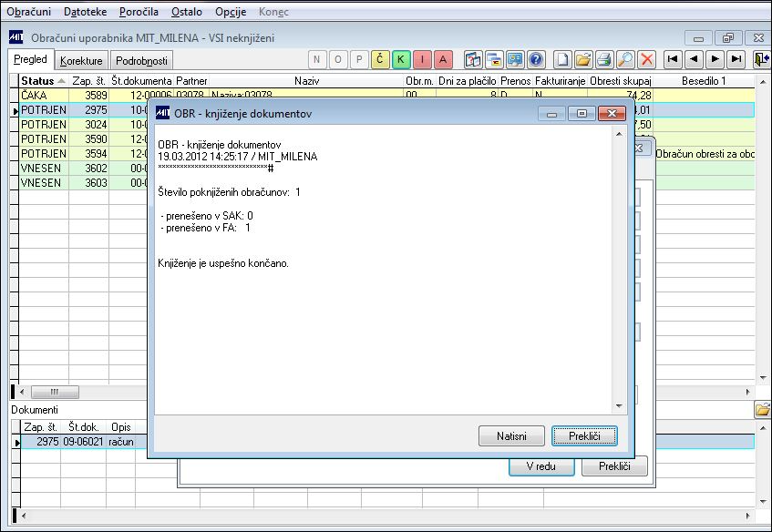Toggle the O status filter button
Screen dimensions: 772x532
pos(338,59)
